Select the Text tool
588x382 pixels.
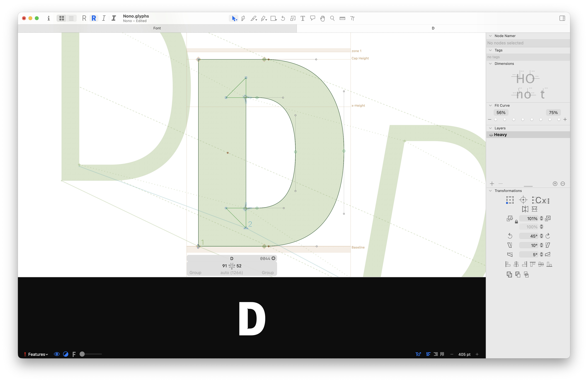[303, 18]
